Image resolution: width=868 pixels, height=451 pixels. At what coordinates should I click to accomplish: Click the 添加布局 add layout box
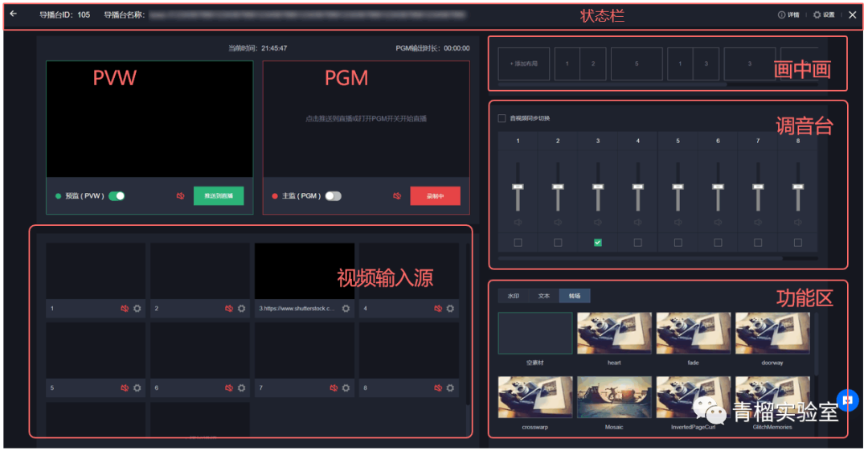(x=523, y=64)
